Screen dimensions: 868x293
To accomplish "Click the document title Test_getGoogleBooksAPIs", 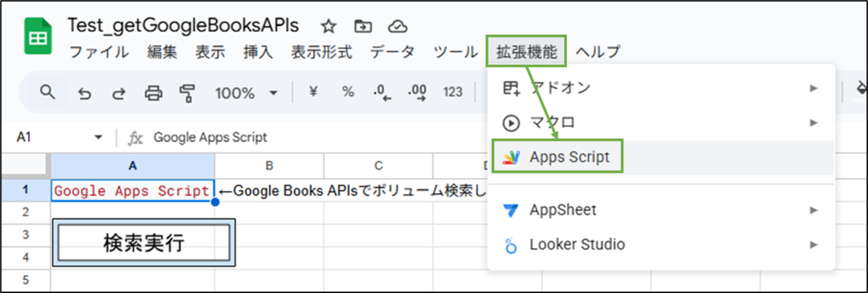I will pos(183,25).
